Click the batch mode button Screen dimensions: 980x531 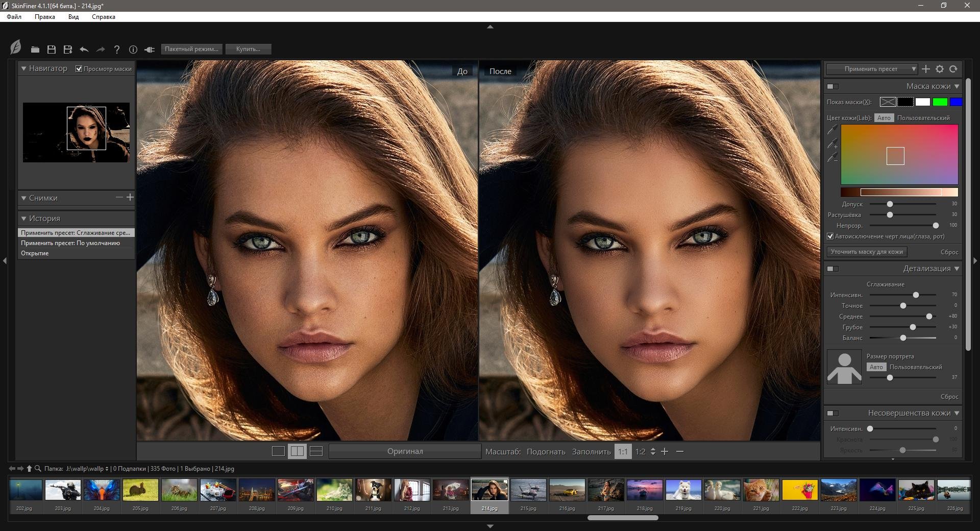tap(191, 49)
